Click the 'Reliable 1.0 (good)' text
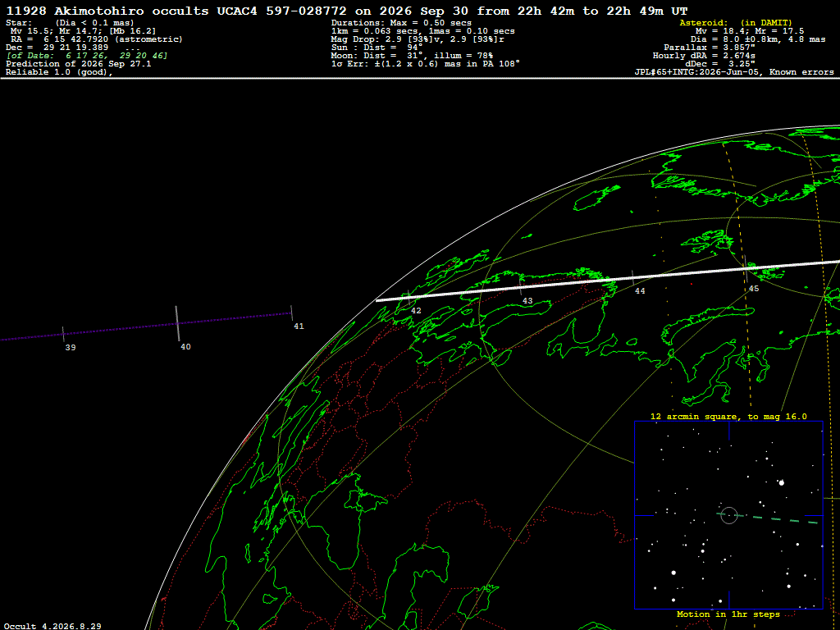Screen dimensions: 840x630 [59, 72]
